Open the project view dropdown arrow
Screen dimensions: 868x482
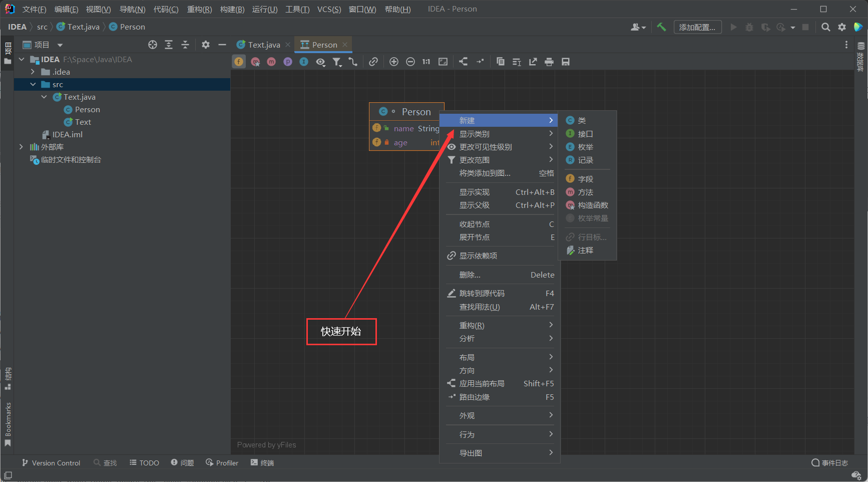point(60,45)
